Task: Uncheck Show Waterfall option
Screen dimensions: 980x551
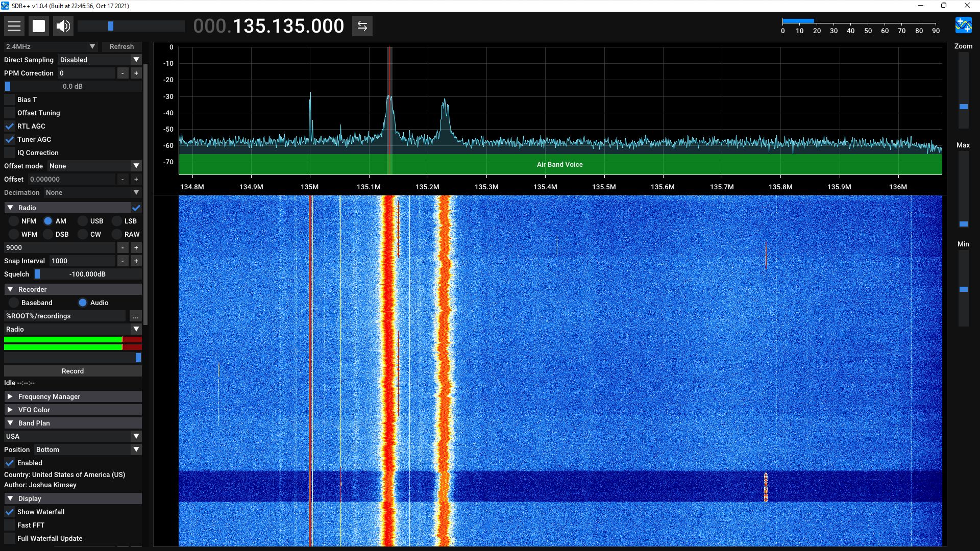Action: (x=10, y=512)
